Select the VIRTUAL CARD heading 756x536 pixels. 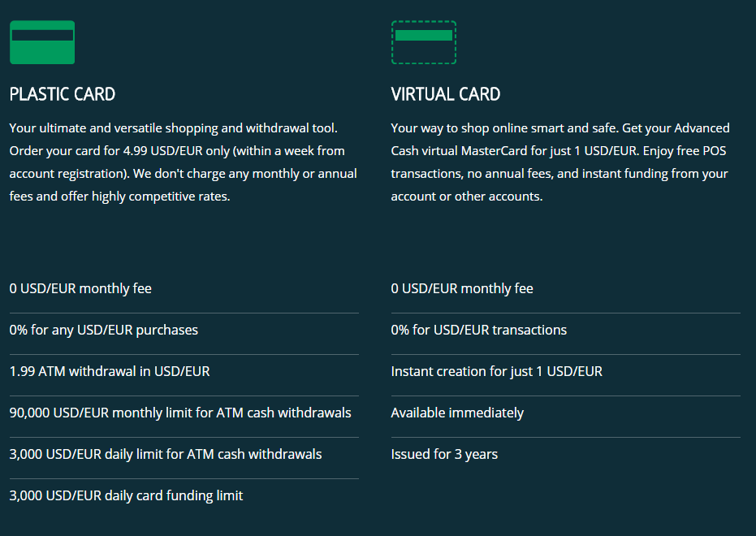(446, 94)
